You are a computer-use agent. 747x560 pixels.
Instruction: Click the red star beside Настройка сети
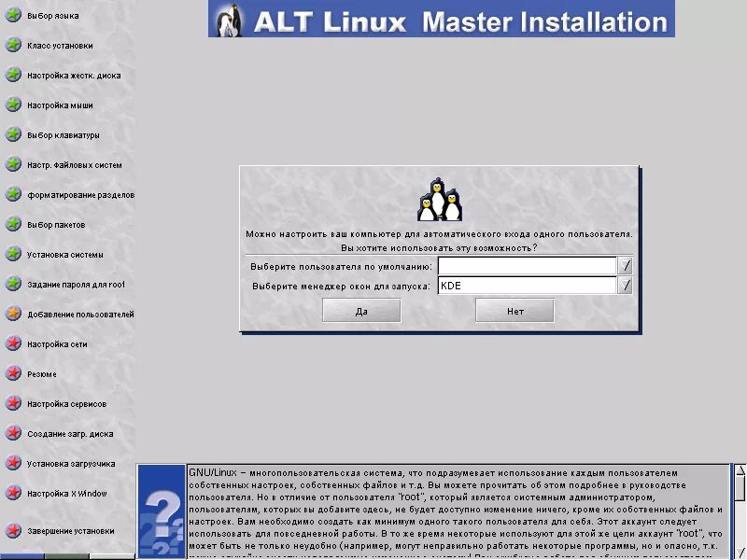tap(13, 343)
